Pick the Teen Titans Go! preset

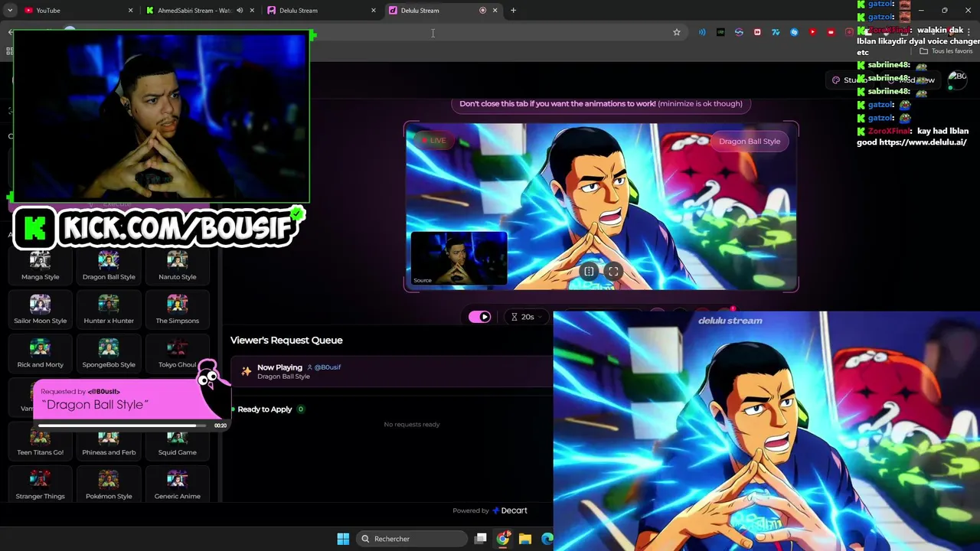40,442
